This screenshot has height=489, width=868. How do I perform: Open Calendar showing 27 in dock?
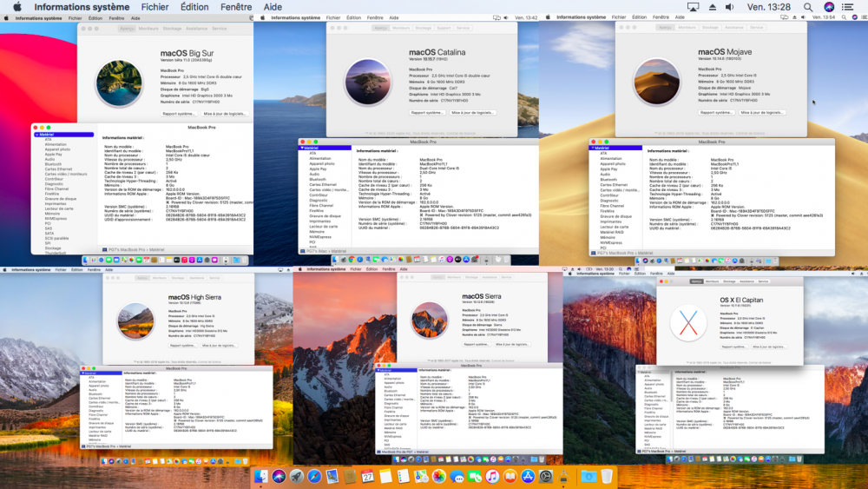tap(367, 476)
